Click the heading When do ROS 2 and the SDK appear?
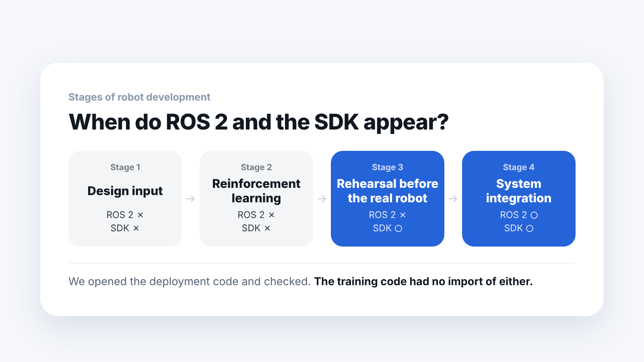Screen dimensions: 644x362 259,122
